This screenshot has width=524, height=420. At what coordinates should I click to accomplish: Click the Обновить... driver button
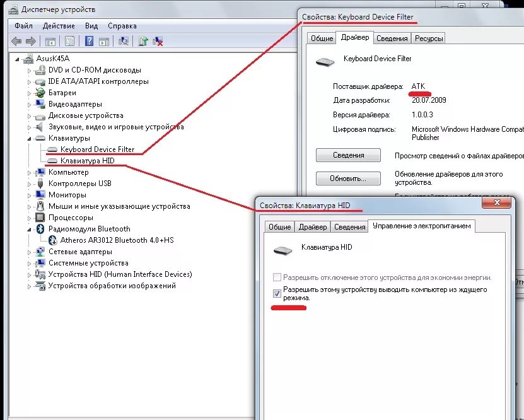click(348, 178)
